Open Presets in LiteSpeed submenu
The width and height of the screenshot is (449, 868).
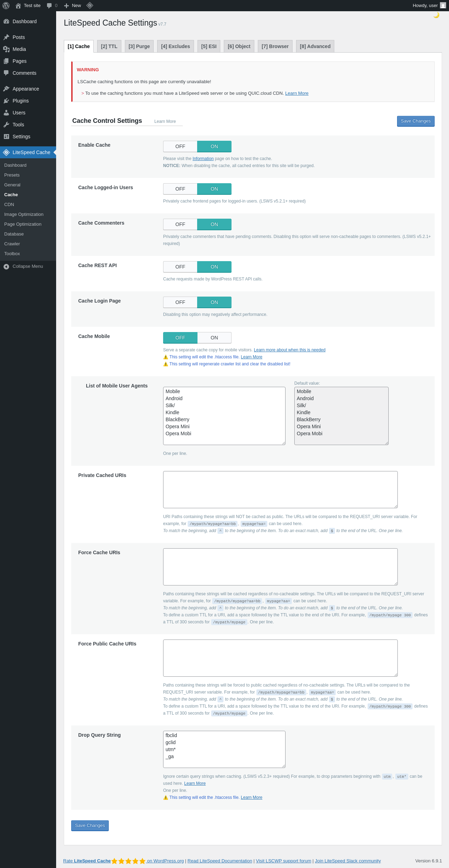click(12, 175)
